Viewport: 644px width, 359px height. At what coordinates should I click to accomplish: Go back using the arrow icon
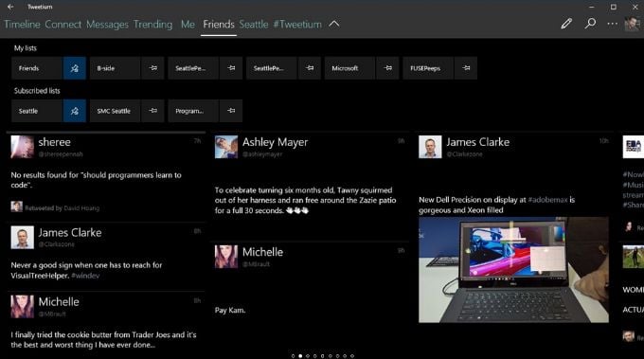click(10, 7)
